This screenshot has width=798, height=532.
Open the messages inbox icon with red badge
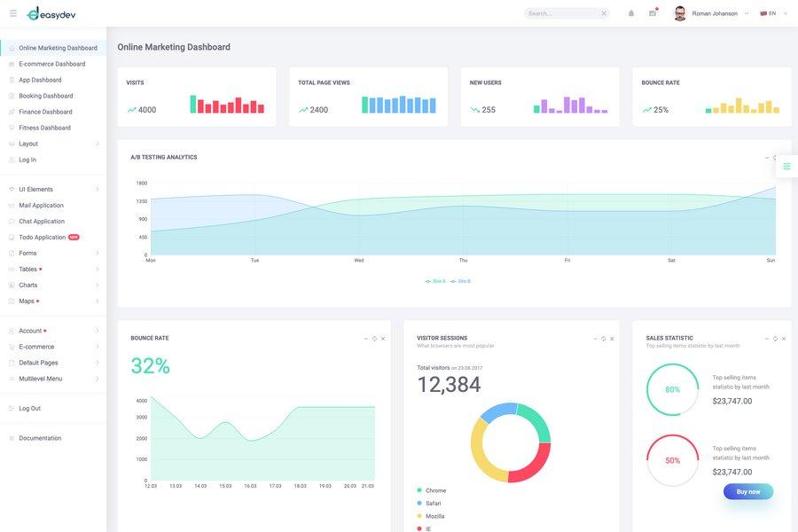(651, 12)
